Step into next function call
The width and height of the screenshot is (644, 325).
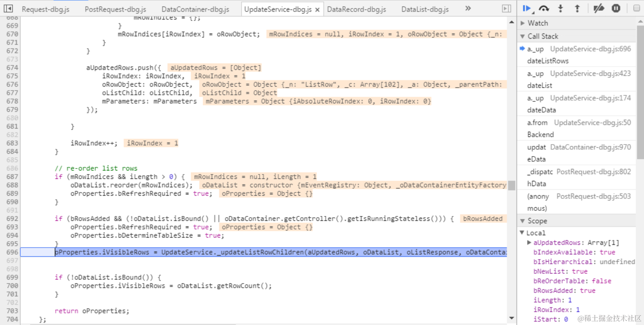[560, 8]
